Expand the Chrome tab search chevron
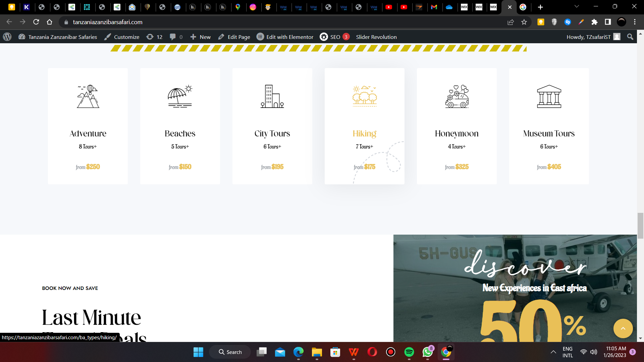644x362 pixels. pos(577,7)
